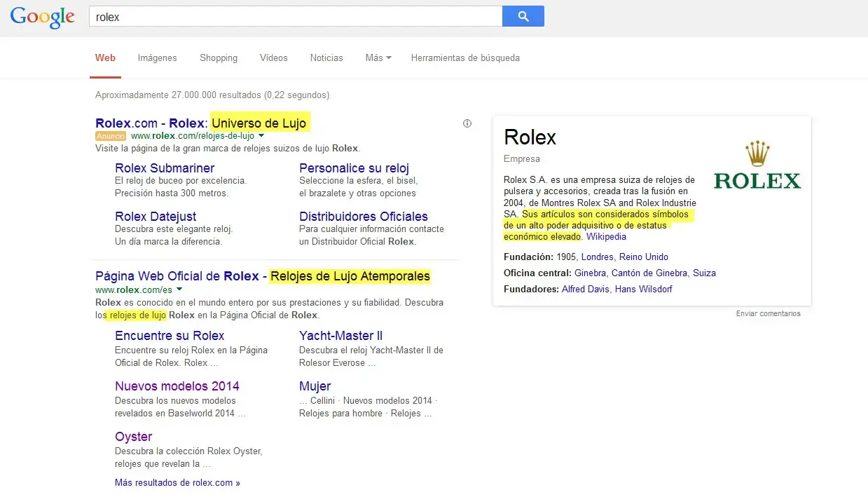Click the Londres link under Fundación

pyautogui.click(x=597, y=257)
